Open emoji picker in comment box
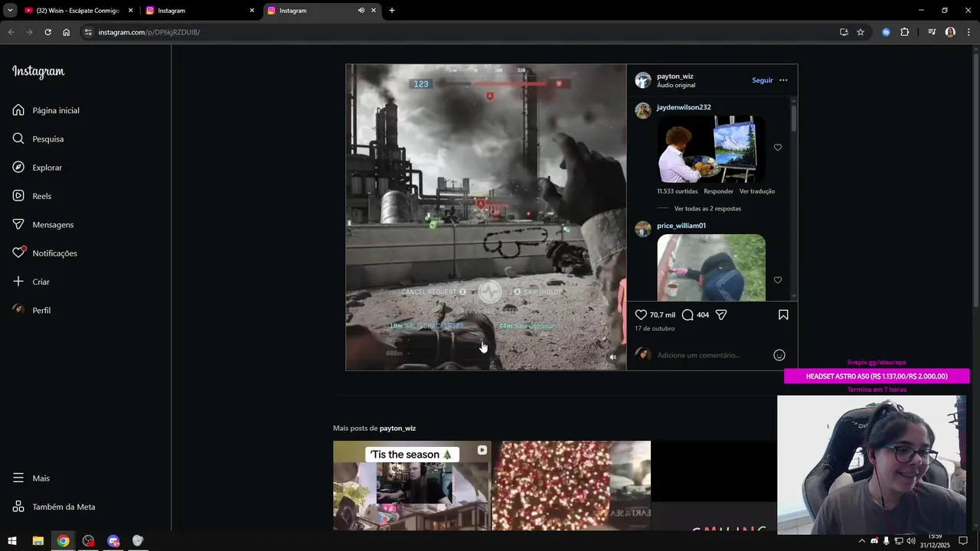The width and height of the screenshot is (980, 551). (x=779, y=355)
